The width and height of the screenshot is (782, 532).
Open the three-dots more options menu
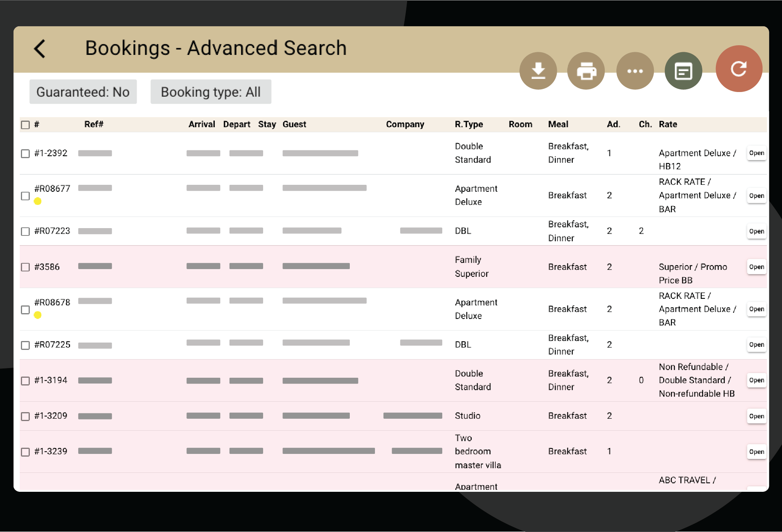635,71
